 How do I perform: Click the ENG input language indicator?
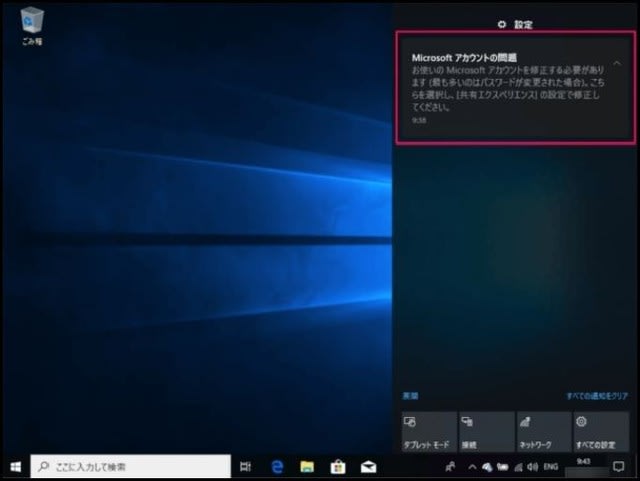[551, 467]
